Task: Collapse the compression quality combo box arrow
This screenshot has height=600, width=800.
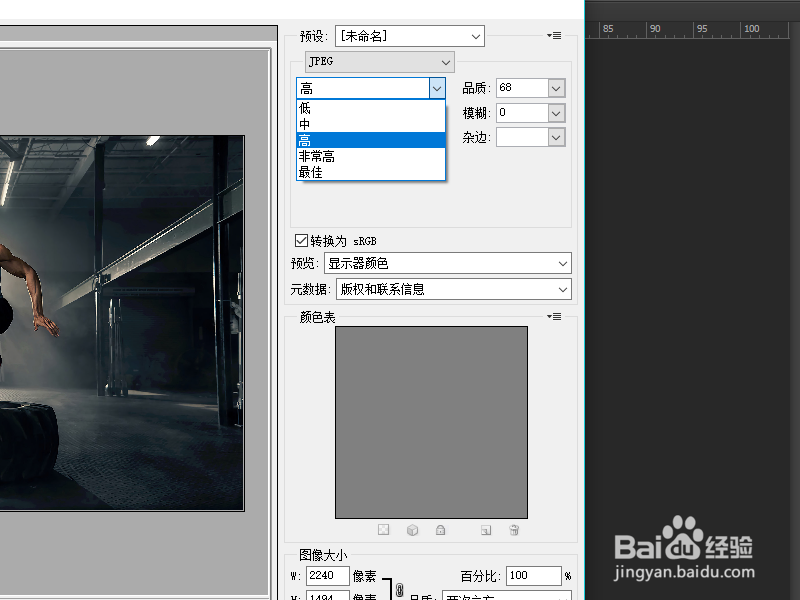Action: pos(437,88)
